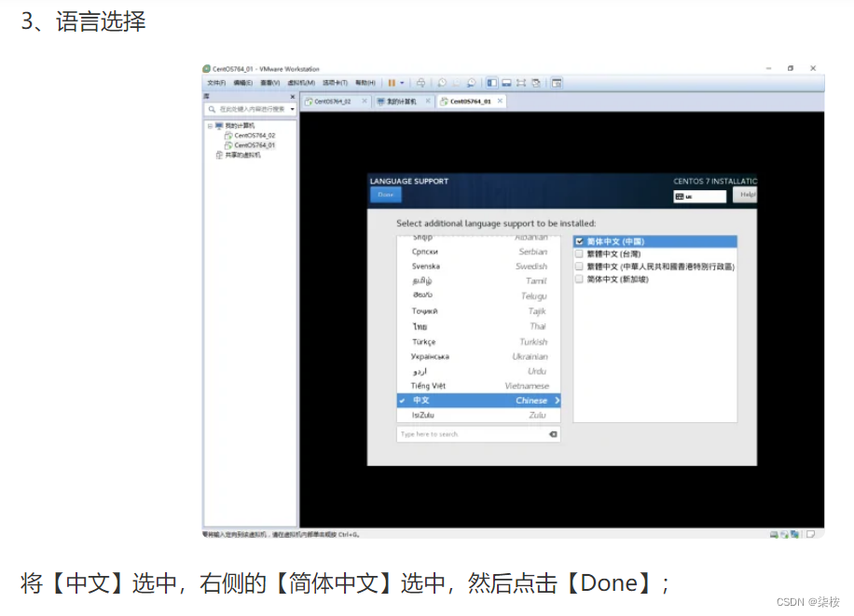Click the Unity mode toolbar icon

pos(536,83)
